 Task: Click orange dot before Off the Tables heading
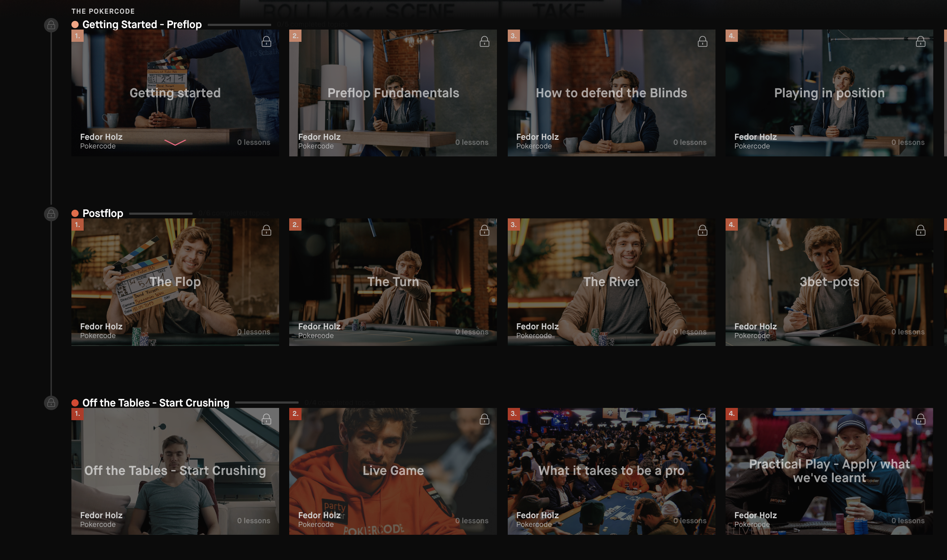(x=75, y=403)
